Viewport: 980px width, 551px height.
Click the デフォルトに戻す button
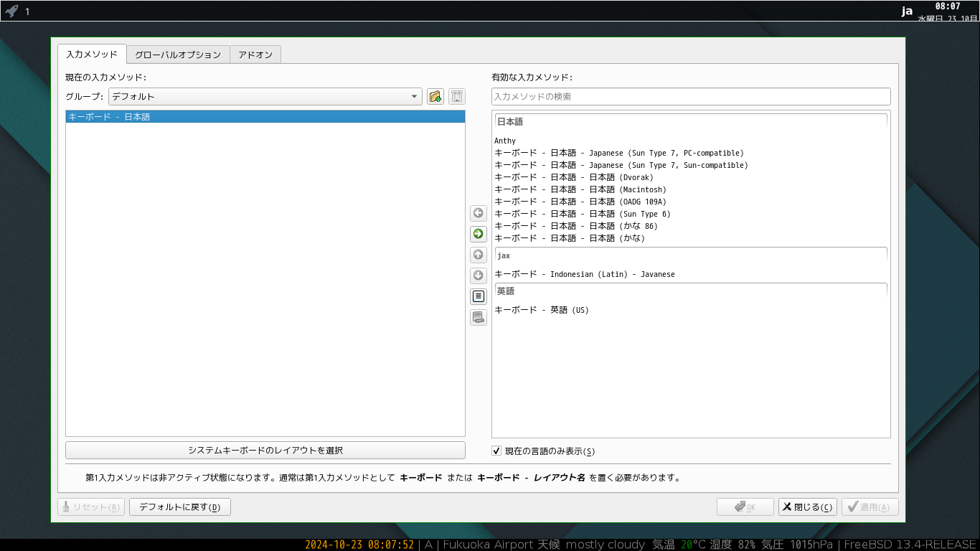pos(179,507)
